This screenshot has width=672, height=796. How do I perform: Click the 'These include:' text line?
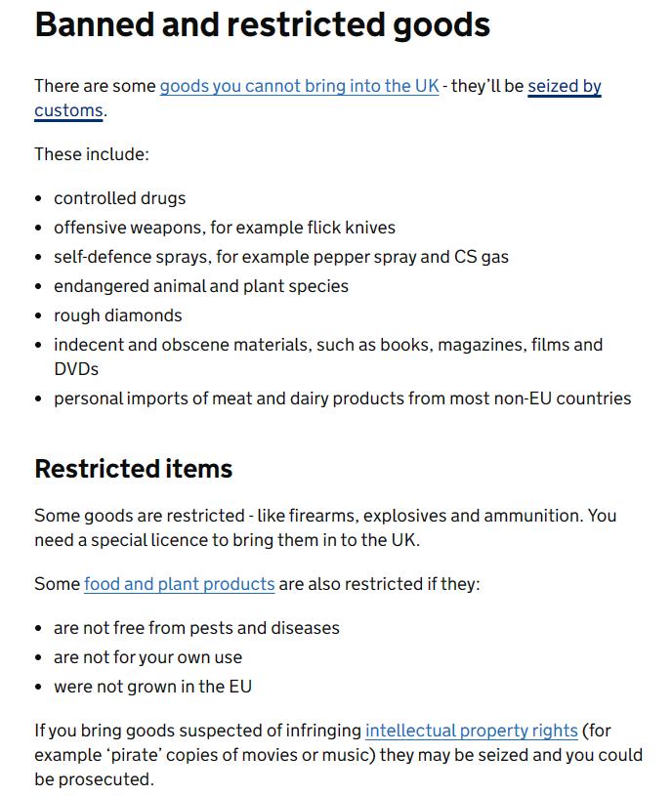pos(92,154)
